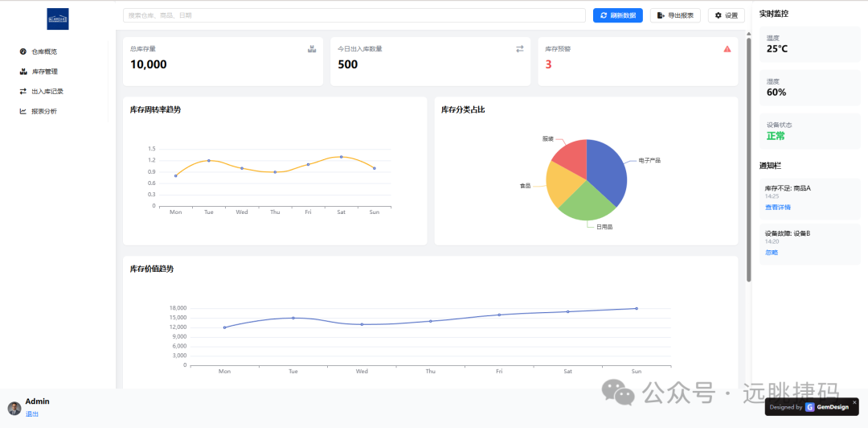Image resolution: width=868 pixels, height=428 pixels.
Task: Close the GemDesign badge
Action: point(854,402)
